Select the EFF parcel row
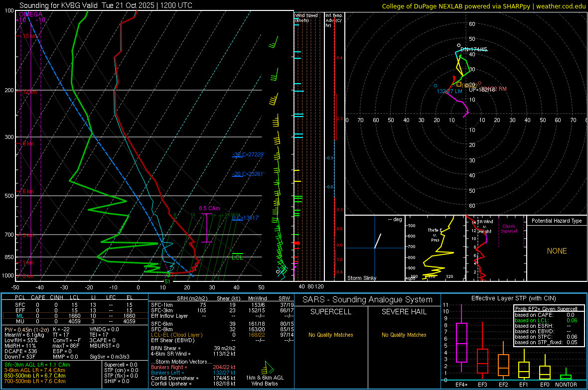The width and height of the screenshot is (588, 390). click(x=75, y=310)
